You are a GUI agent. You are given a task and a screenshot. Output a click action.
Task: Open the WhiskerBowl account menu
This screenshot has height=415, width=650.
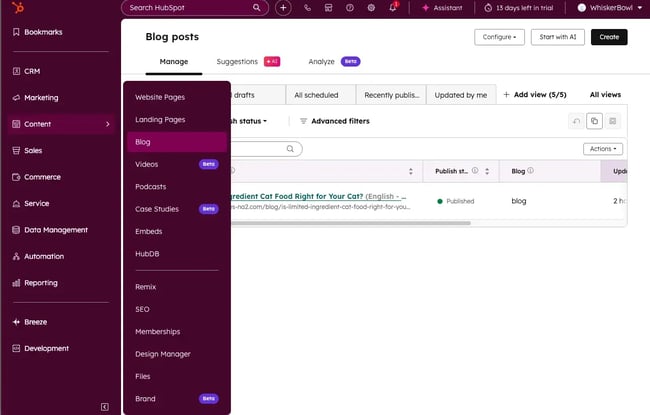click(609, 7)
